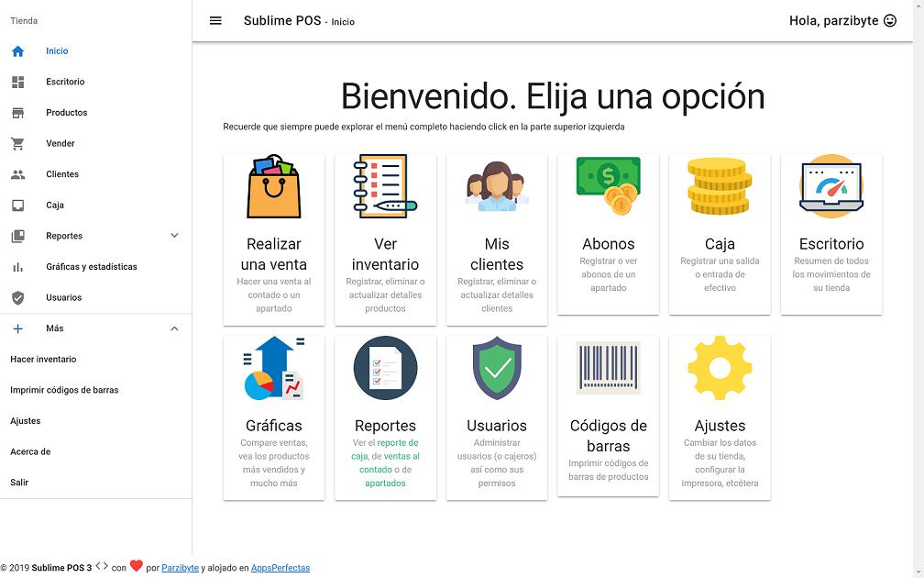Click the green shield checkmark icon for Usuarios
Viewport: 924px width, 578px height.
click(497, 368)
